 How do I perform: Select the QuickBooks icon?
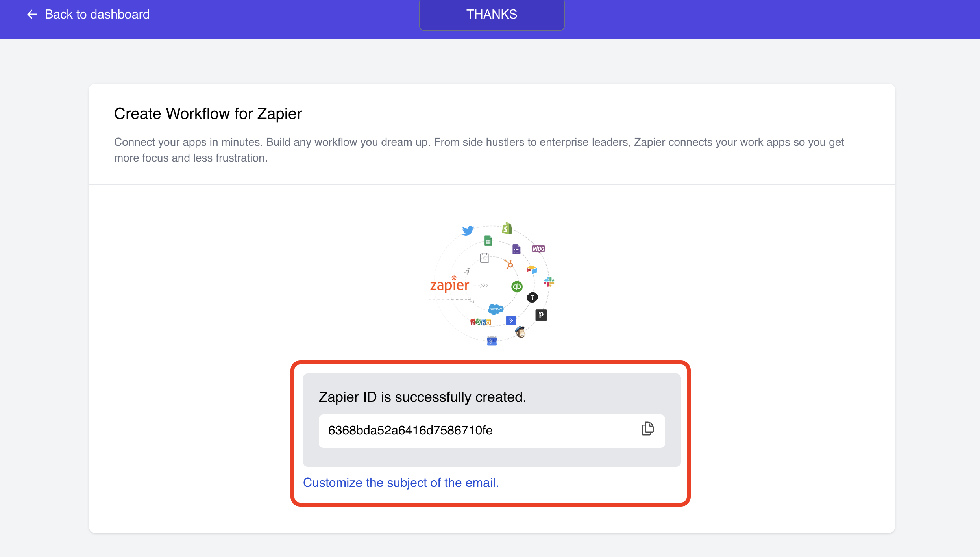(x=517, y=286)
